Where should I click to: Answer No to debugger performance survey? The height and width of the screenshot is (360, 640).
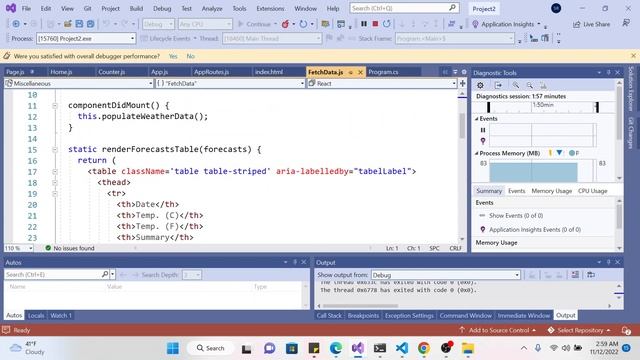click(191, 56)
